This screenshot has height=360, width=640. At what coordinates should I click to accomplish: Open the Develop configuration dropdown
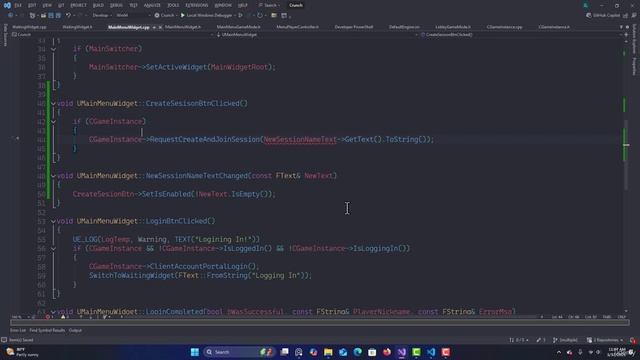pyautogui.click(x=102, y=16)
